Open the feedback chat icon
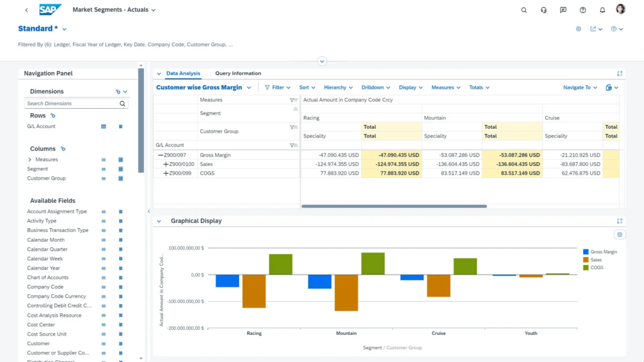The width and height of the screenshot is (644, 362). [563, 10]
